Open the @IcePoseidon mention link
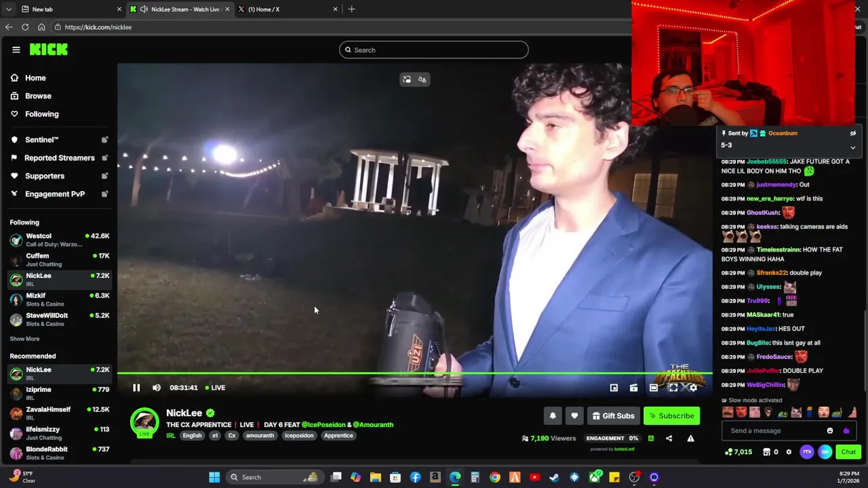This screenshot has width=868, height=488. coord(323,425)
